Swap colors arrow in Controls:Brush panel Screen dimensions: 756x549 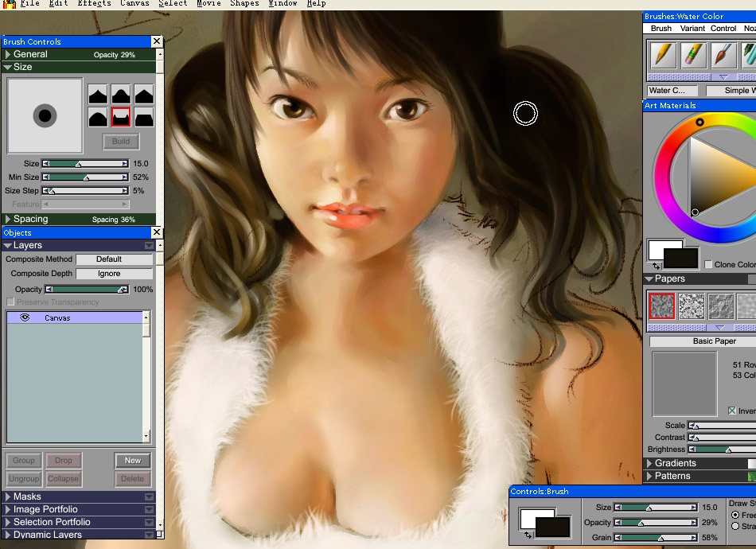coord(528,535)
